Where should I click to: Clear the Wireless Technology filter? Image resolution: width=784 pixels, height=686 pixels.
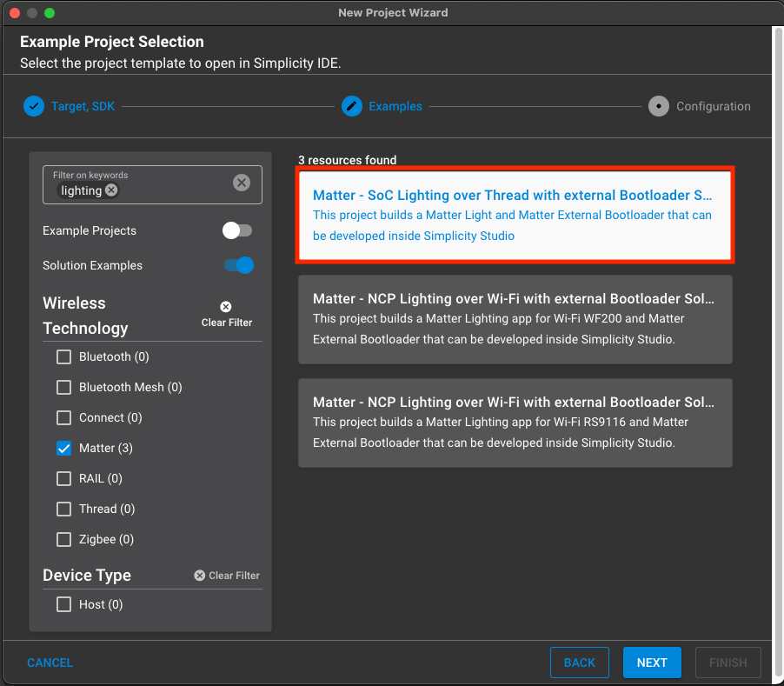point(226,315)
